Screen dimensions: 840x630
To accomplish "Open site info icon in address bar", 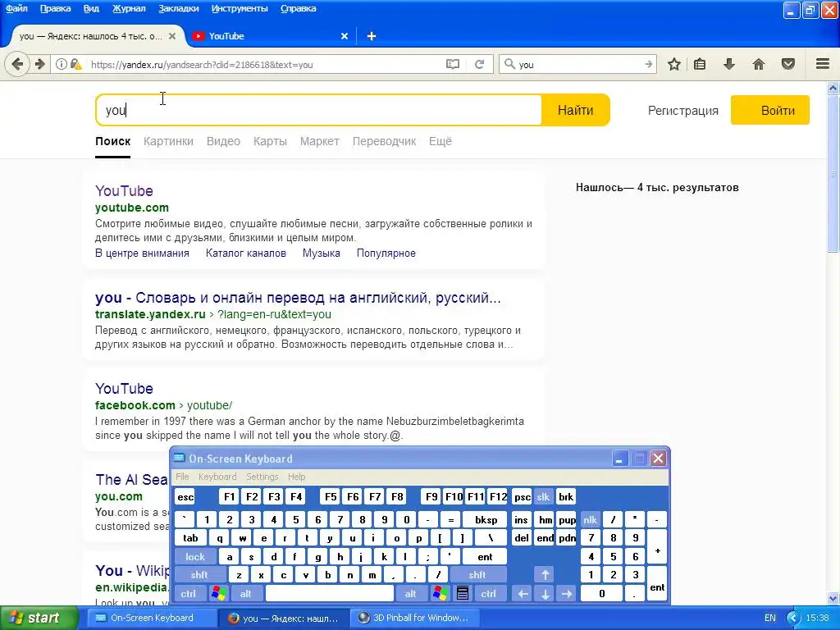I will [x=62, y=64].
